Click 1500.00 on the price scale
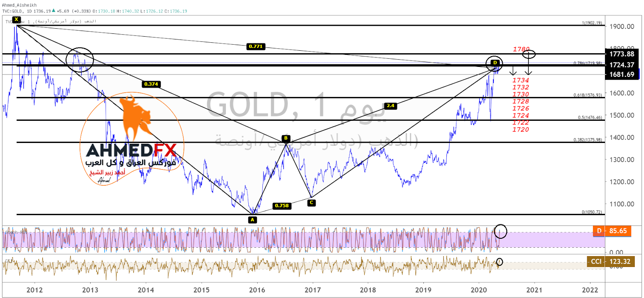 (622, 115)
